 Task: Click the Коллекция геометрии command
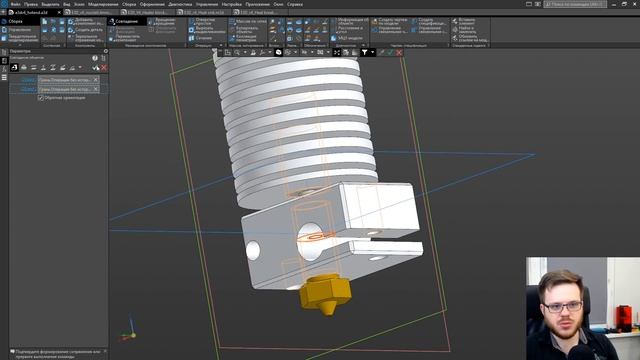click(x=243, y=38)
